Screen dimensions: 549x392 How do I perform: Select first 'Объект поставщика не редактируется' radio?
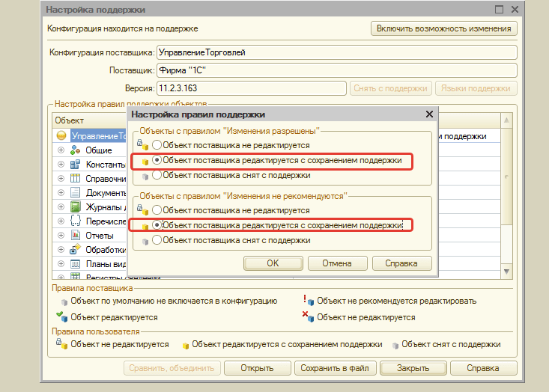(157, 145)
